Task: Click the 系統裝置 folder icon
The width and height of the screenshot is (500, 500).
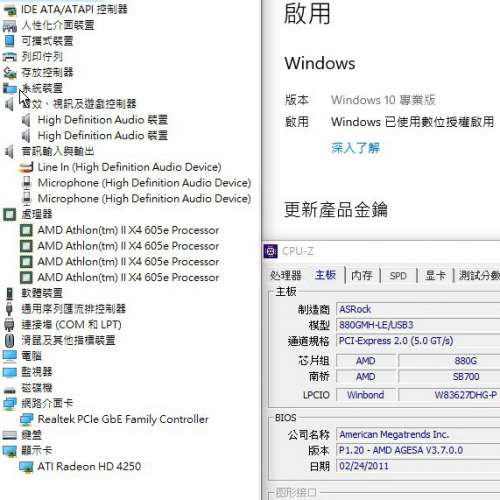Action: pyautogui.click(x=9, y=88)
